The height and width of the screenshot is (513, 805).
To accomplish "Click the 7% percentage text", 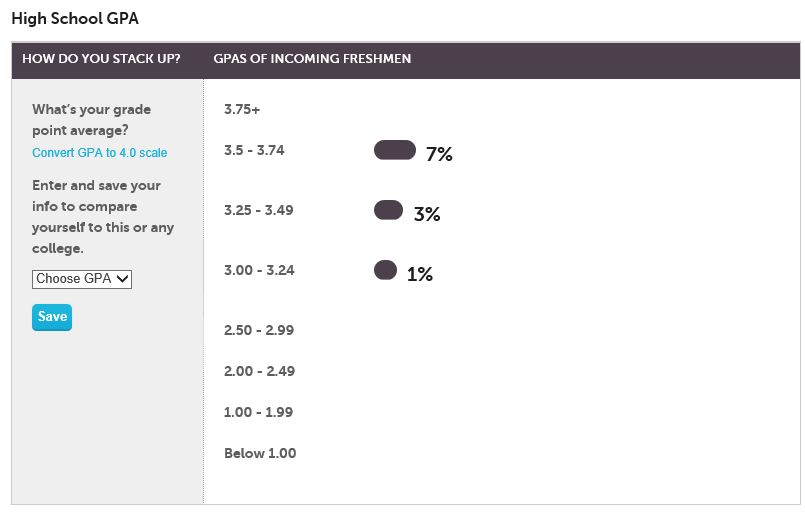I will pos(439,154).
